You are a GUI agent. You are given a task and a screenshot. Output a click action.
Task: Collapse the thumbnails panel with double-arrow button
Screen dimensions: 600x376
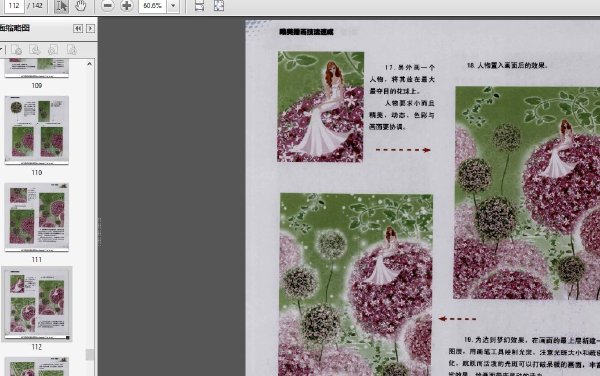pos(78,28)
